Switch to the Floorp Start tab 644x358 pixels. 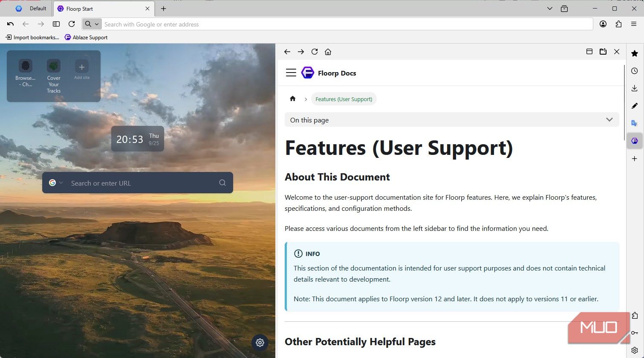(x=104, y=8)
